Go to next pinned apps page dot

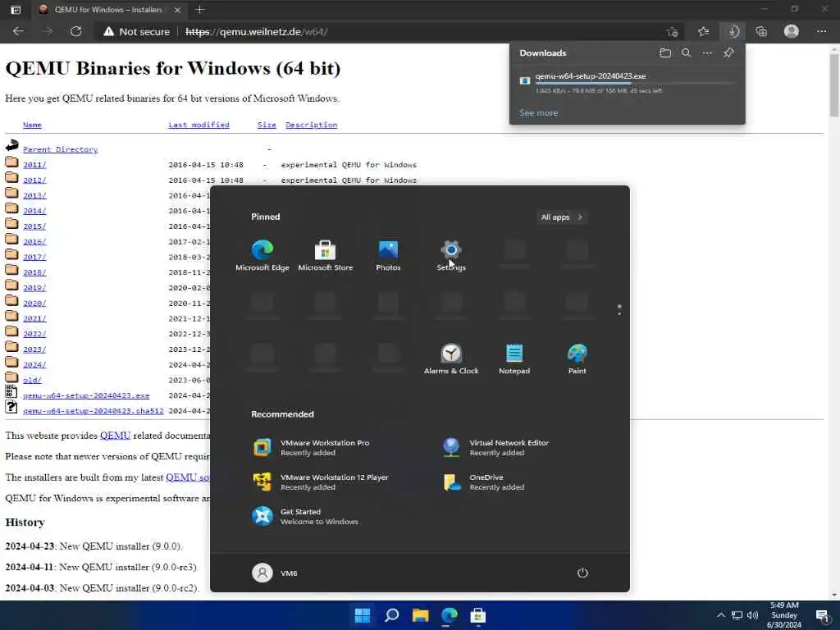pos(619,313)
